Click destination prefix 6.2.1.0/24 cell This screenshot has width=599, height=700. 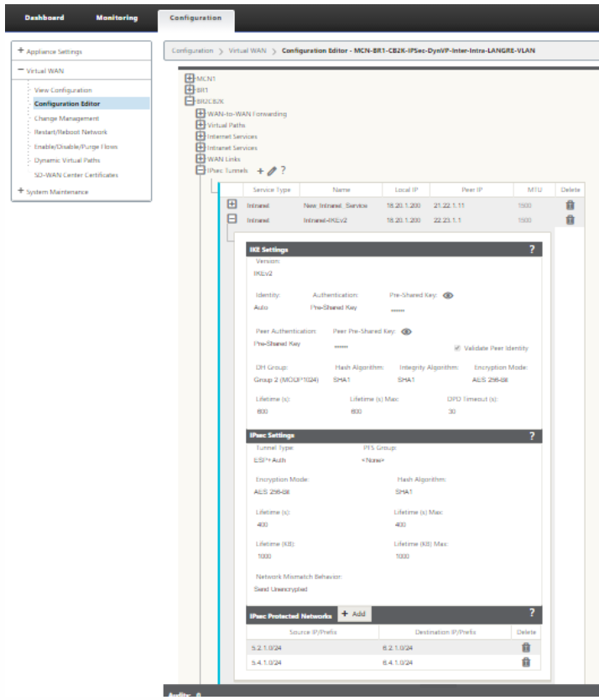pyautogui.click(x=398, y=648)
